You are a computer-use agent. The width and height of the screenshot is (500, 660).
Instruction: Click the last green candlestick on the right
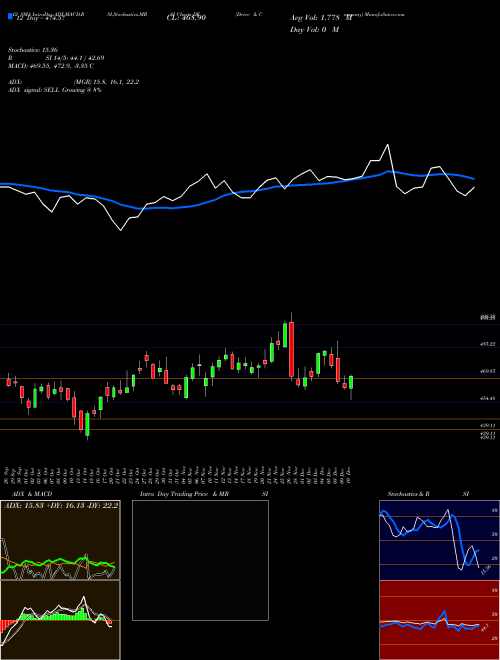[x=351, y=382]
